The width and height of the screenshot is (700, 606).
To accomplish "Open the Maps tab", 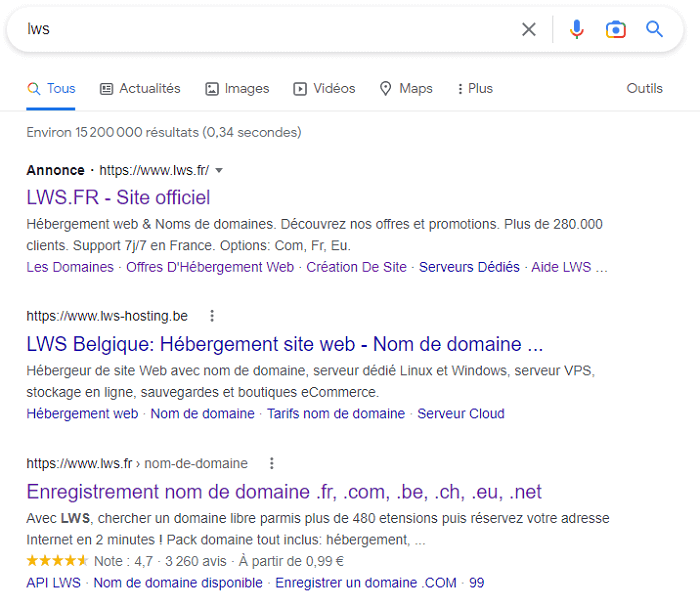I will coord(406,88).
